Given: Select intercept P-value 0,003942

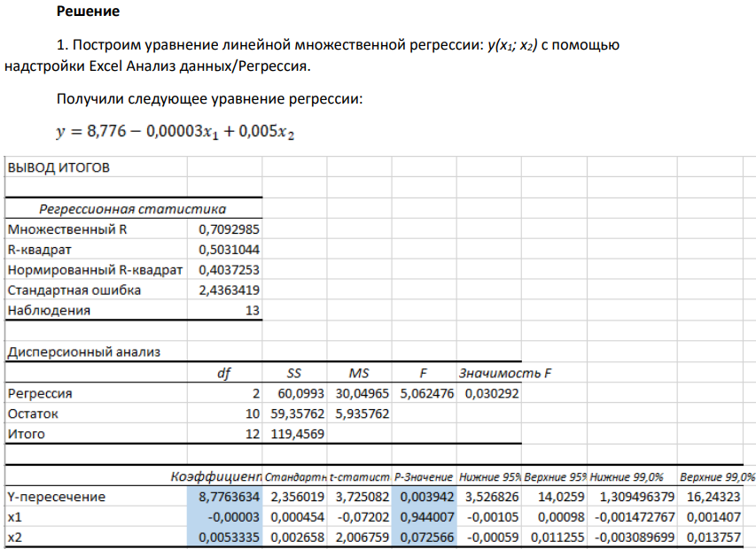Looking at the screenshot, I should pyautogui.click(x=427, y=497).
